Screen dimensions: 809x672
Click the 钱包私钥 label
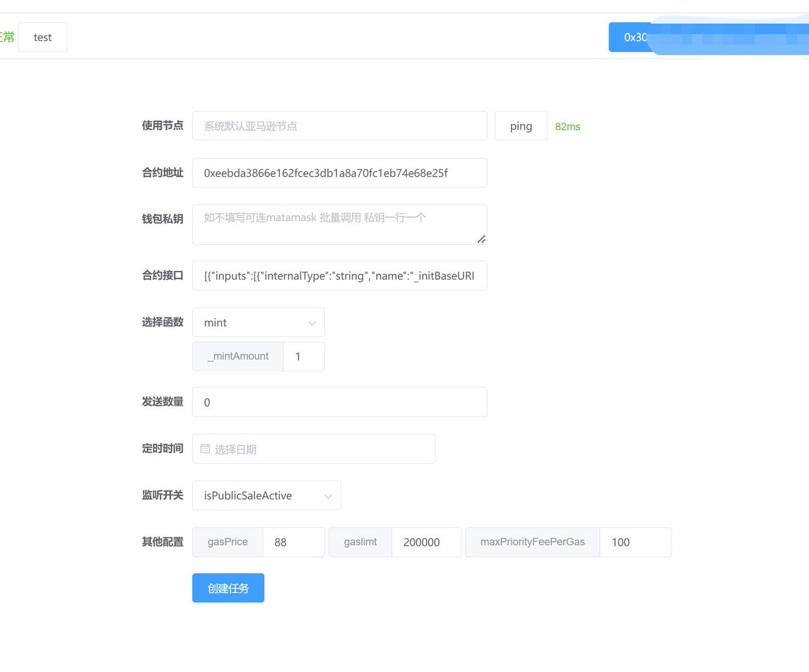[162, 219]
